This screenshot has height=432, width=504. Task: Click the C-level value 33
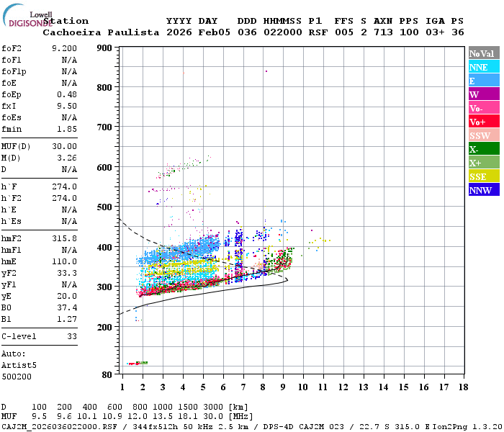71,336
